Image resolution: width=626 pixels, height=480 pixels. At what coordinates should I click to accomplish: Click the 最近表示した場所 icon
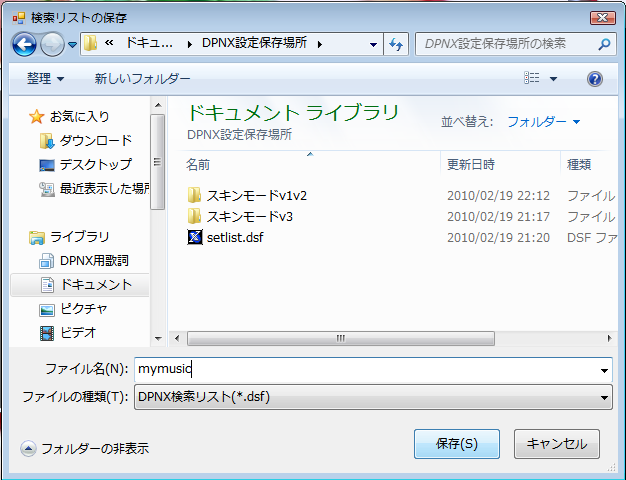46,189
